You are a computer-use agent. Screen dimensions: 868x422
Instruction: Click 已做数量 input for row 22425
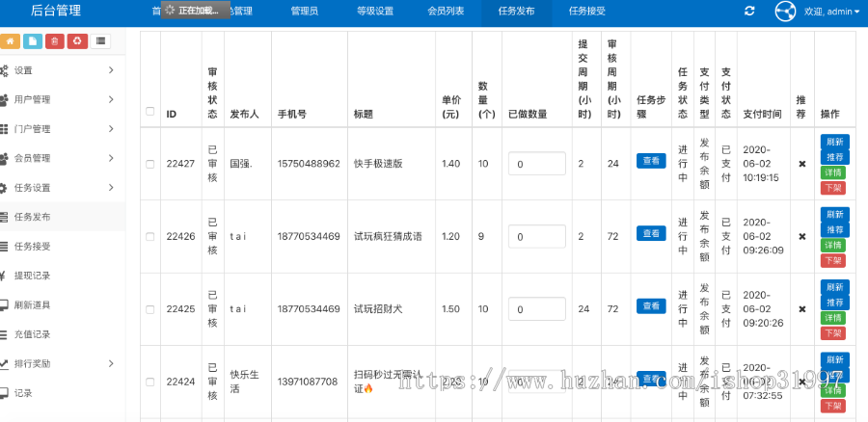point(537,308)
